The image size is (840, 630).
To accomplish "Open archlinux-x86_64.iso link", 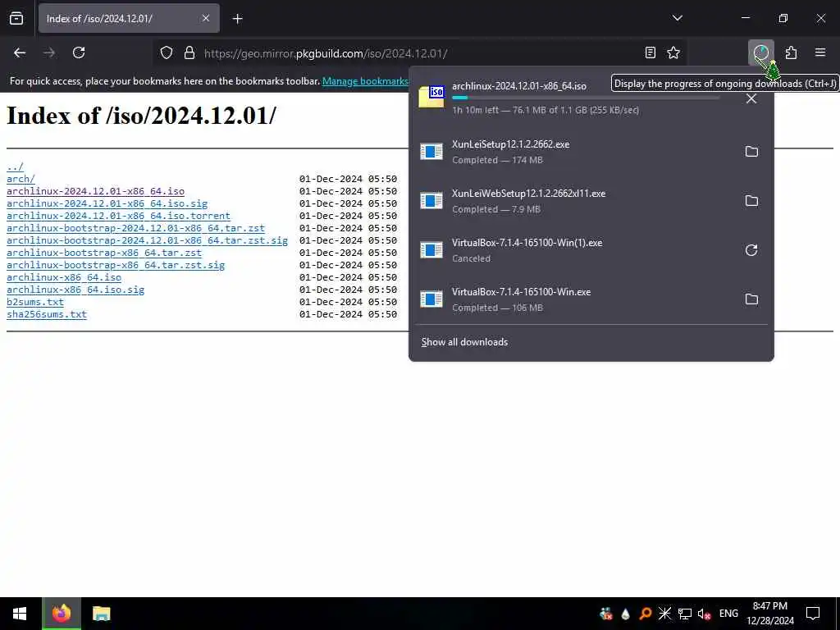I will click(x=64, y=277).
